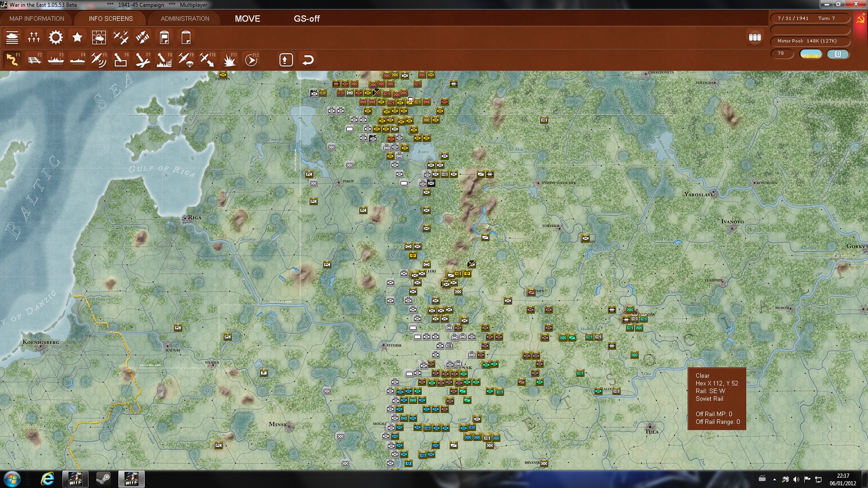The width and height of the screenshot is (868, 488).
Task: Launch Internet Explorer from taskbar
Action: (x=47, y=479)
